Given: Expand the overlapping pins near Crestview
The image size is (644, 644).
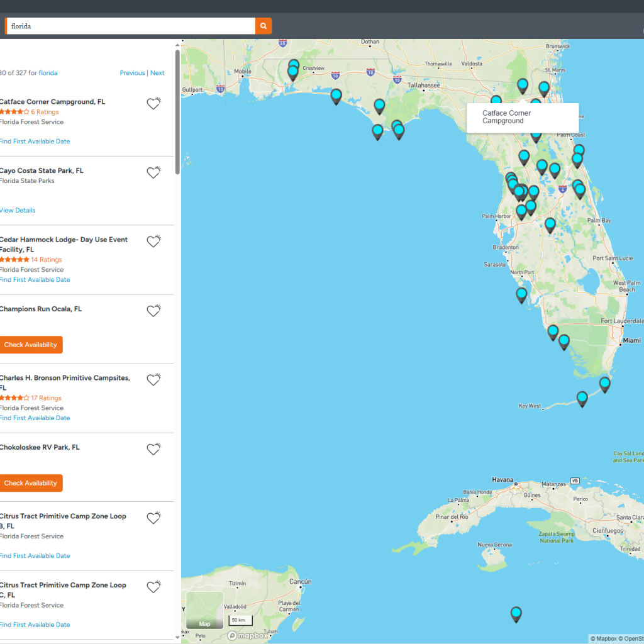Looking at the screenshot, I should click(293, 69).
